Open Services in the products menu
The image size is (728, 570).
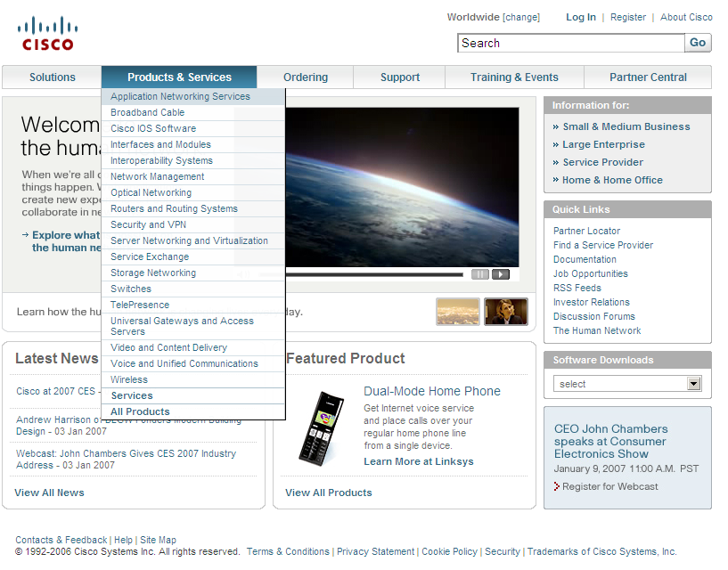[193, 395]
